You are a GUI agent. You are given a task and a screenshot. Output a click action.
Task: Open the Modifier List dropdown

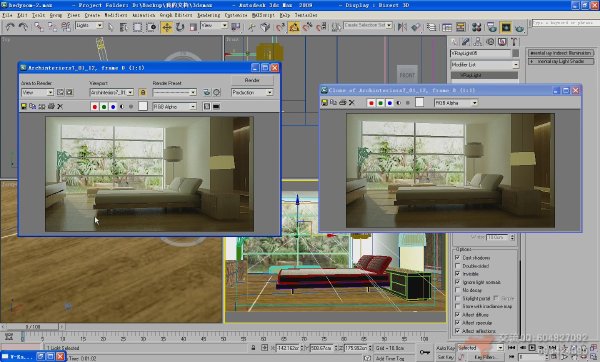(x=484, y=65)
